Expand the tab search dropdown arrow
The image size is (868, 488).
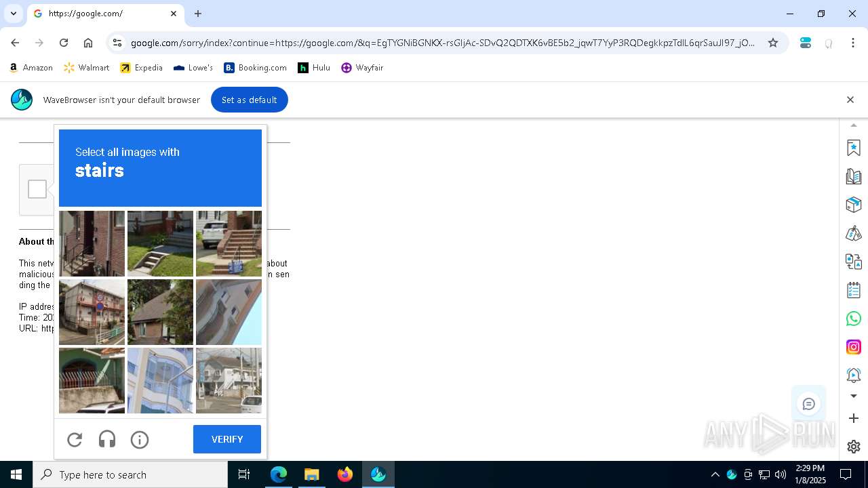[x=13, y=14]
